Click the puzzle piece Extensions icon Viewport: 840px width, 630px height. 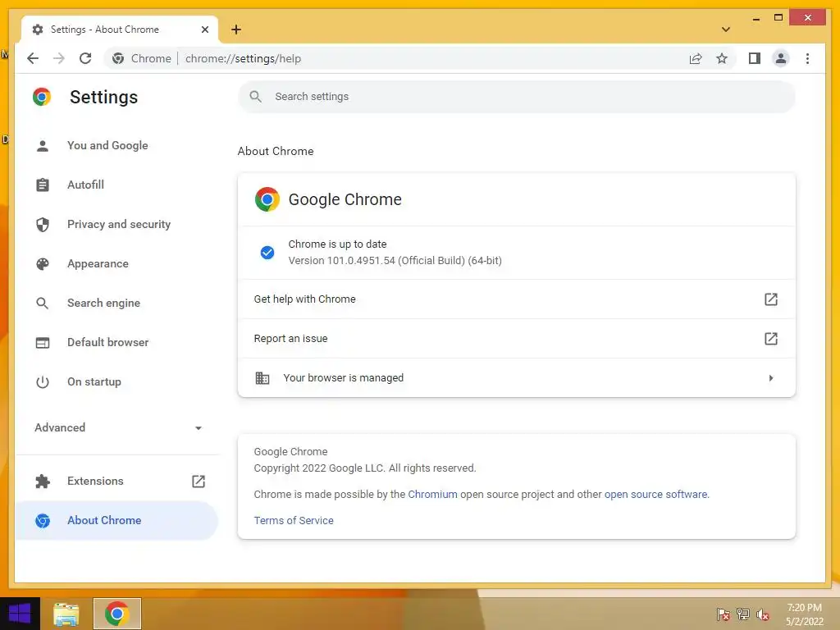(43, 481)
